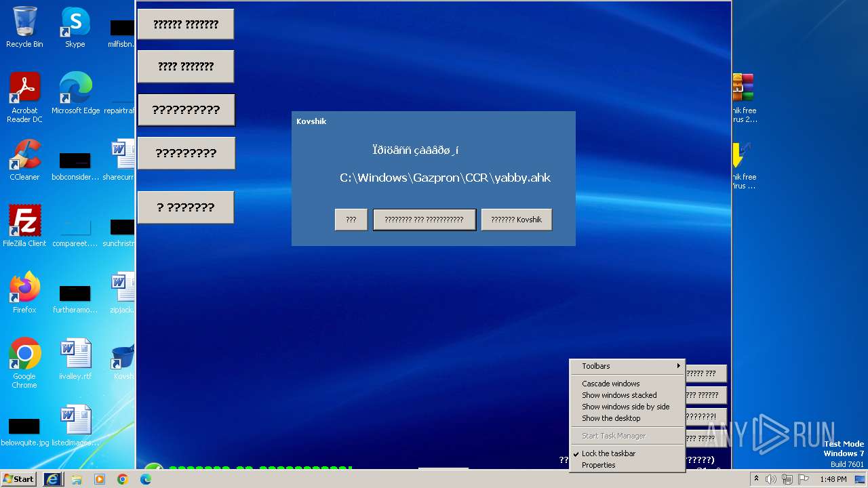This screenshot has width=868, height=488.
Task: Open Google Chrome from the taskbar
Action: click(123, 479)
